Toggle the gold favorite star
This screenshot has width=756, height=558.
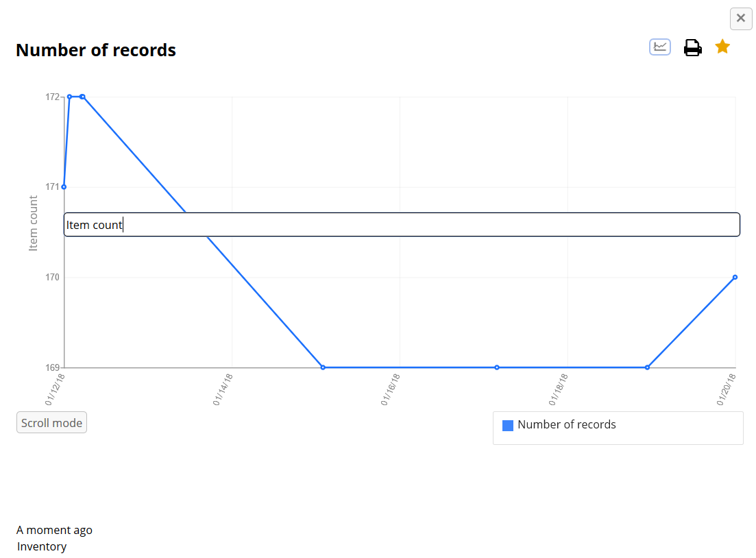722,47
